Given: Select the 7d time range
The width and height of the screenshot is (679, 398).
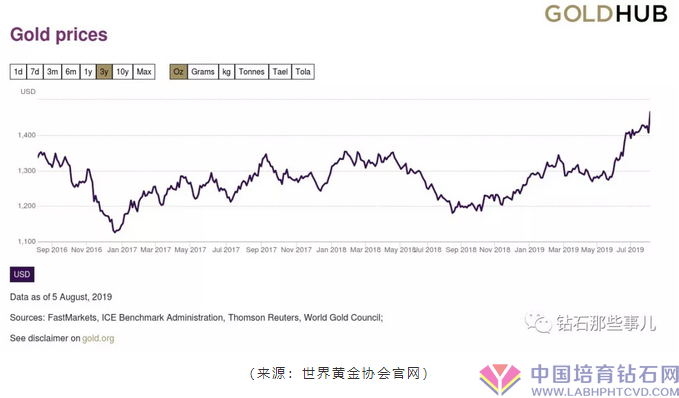Looking at the screenshot, I should click(35, 71).
